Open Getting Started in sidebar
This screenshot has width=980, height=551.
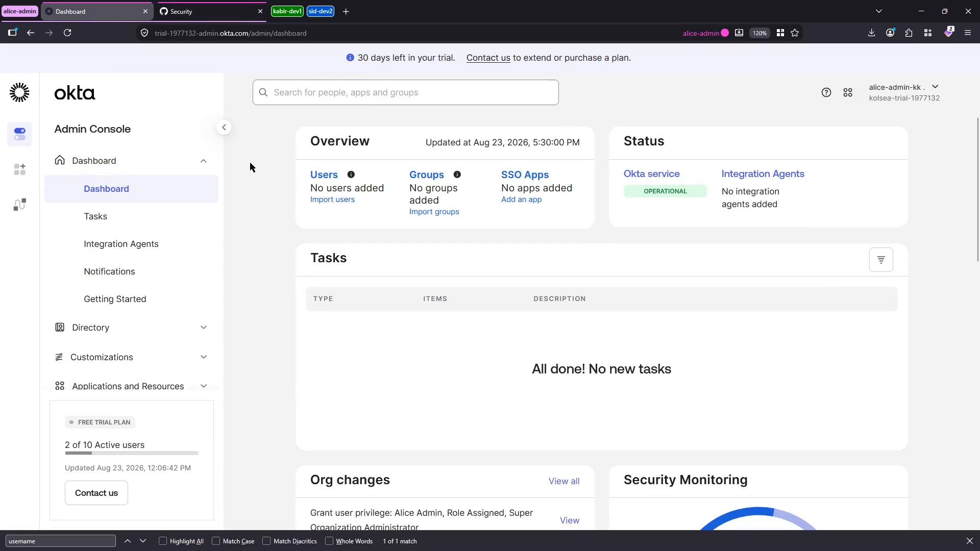point(115,299)
